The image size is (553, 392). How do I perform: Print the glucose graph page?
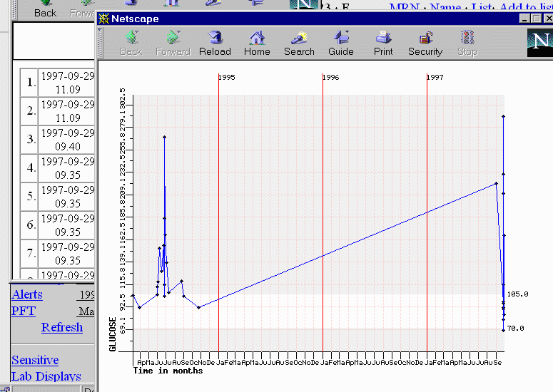click(383, 43)
